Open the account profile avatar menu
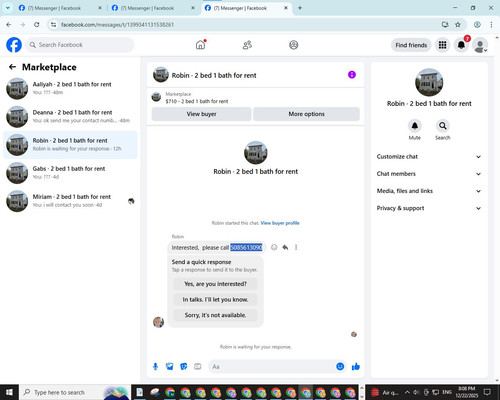Viewport: 500px width, 400px height. pyautogui.click(x=480, y=46)
